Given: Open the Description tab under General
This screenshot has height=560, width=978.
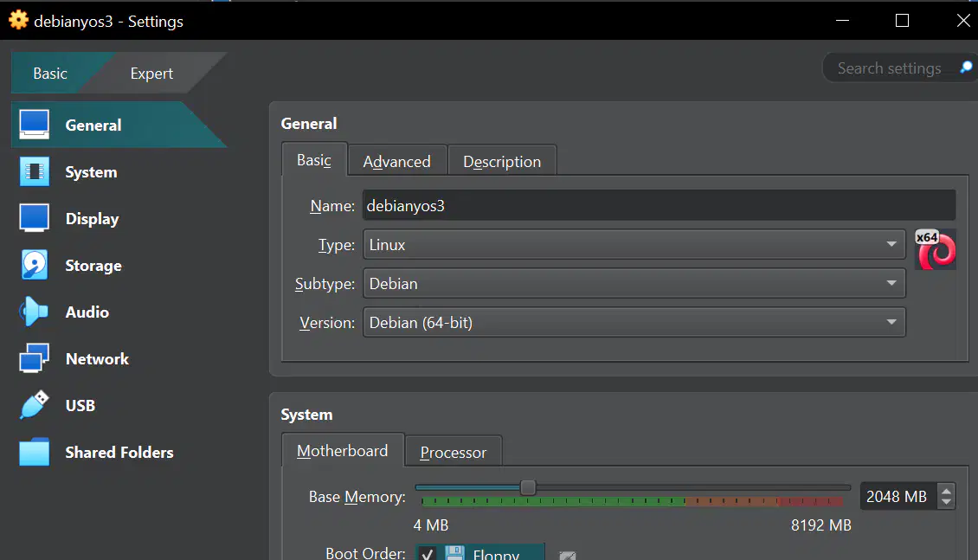Looking at the screenshot, I should coord(502,162).
